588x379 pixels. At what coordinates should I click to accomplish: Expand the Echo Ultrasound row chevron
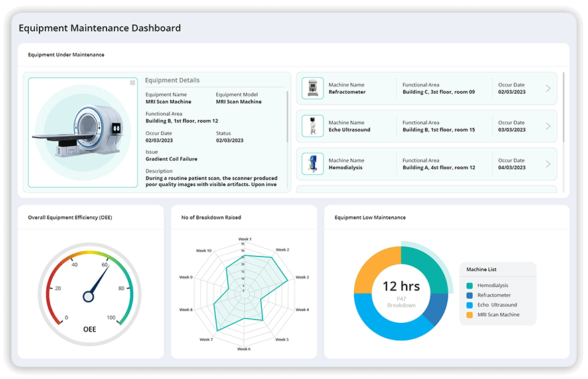click(548, 126)
